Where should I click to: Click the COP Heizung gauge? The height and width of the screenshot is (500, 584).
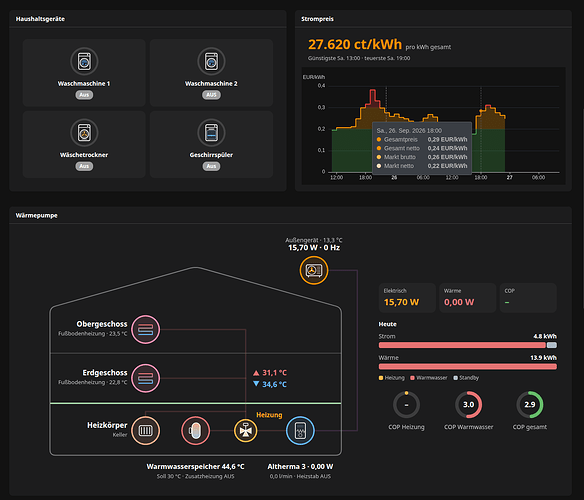[x=406, y=405]
